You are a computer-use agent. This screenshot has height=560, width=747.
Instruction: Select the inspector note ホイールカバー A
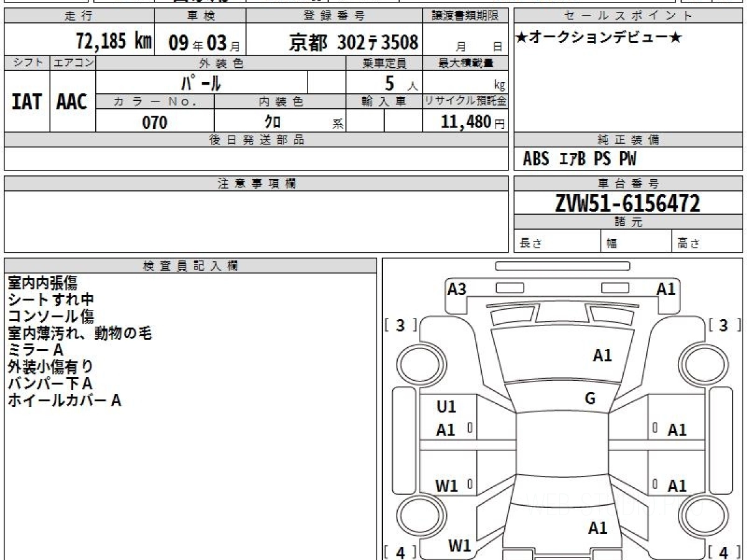pyautogui.click(x=64, y=401)
